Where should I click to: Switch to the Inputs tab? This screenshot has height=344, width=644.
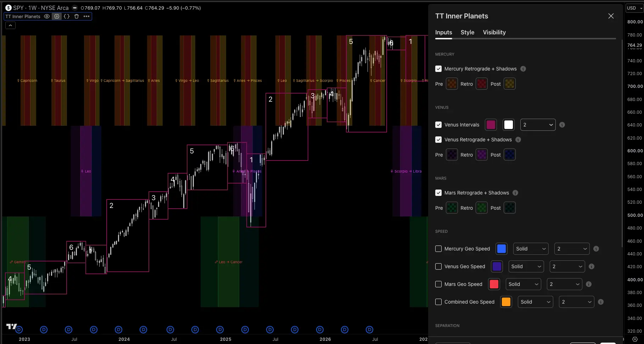tap(443, 32)
